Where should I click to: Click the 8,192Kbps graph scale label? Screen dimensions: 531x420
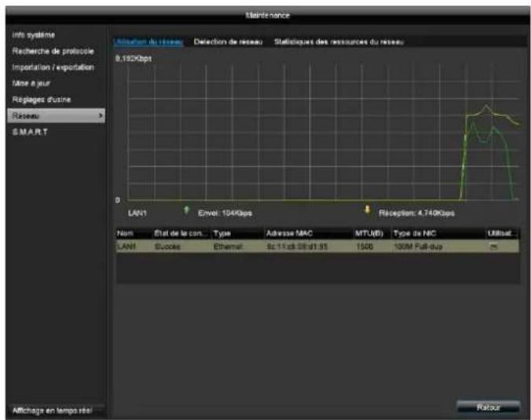click(x=134, y=59)
